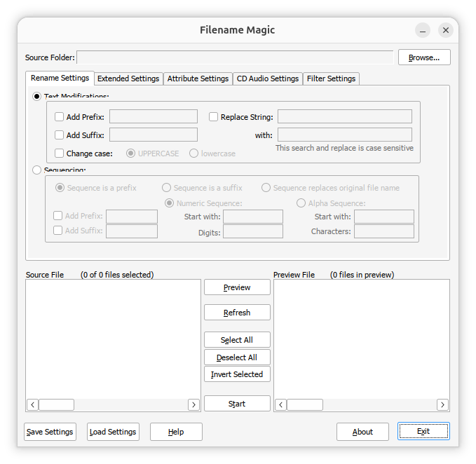Toggle the Change case checkbox
Screen dimensions: 476x464
pos(60,153)
